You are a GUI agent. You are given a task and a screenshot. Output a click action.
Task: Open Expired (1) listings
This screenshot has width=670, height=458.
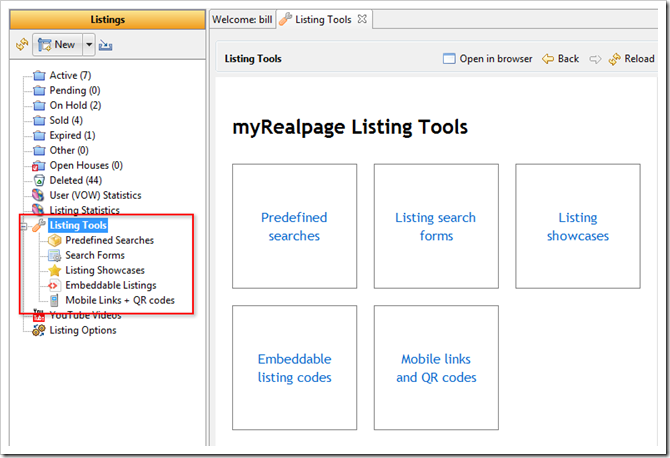click(x=72, y=135)
